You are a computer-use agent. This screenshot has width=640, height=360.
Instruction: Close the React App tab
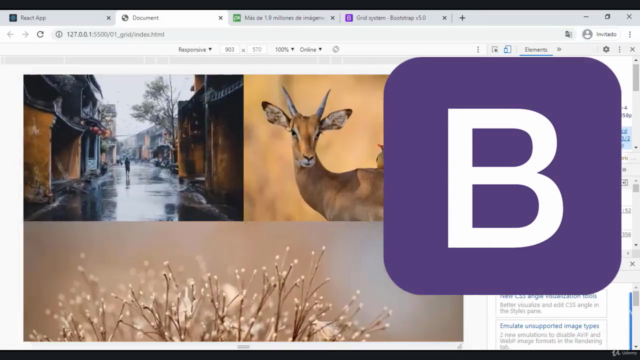click(x=109, y=18)
